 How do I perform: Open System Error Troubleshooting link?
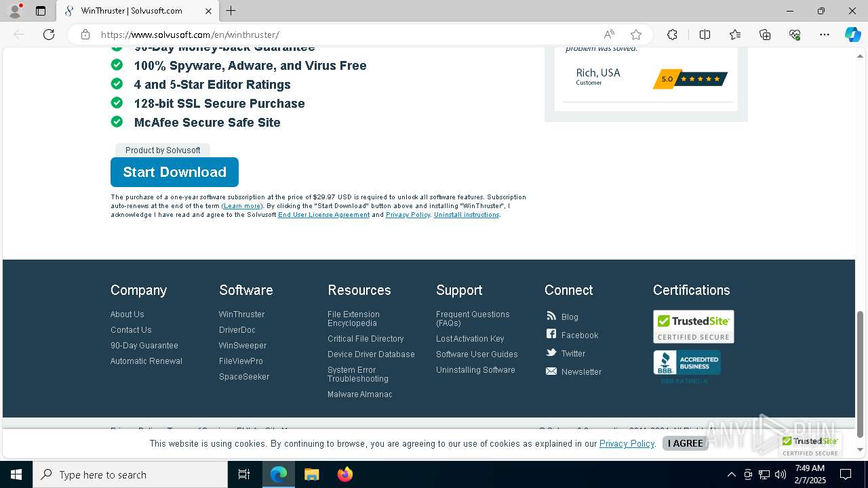click(358, 374)
